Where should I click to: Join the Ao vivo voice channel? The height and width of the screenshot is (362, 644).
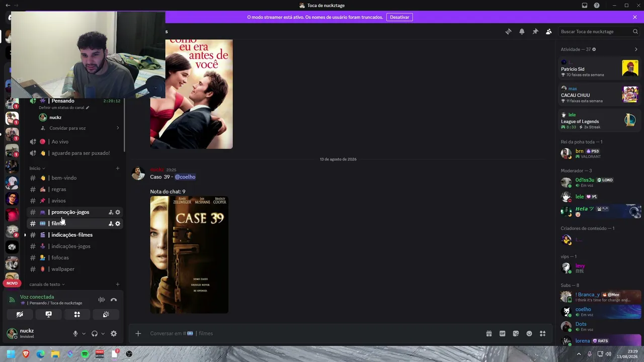point(75,142)
